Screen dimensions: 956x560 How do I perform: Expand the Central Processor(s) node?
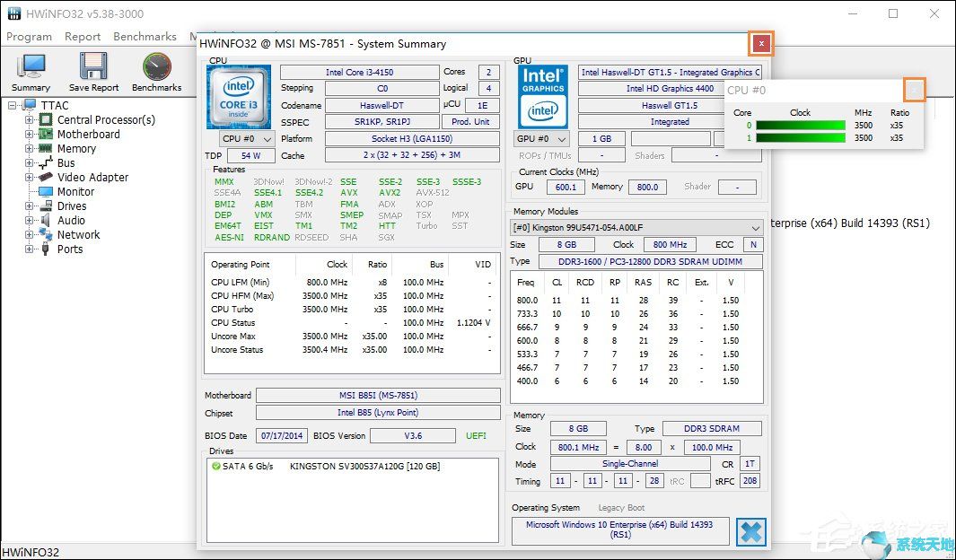pyautogui.click(x=29, y=120)
